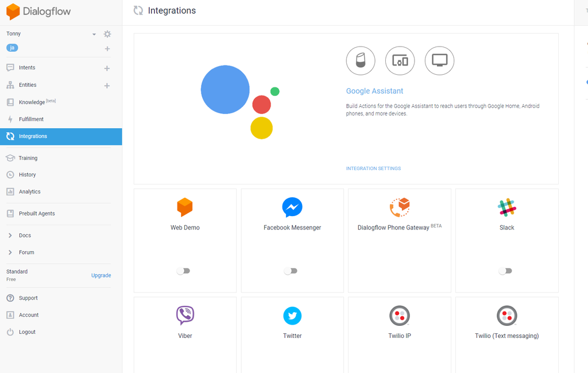588x373 pixels.
Task: Click the Web Demo orange cube icon
Action: (x=185, y=207)
